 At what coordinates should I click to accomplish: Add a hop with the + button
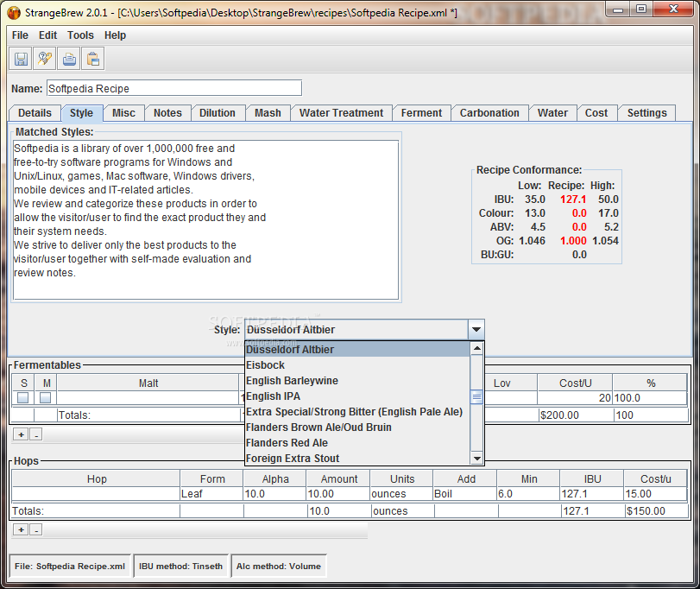[x=21, y=529]
